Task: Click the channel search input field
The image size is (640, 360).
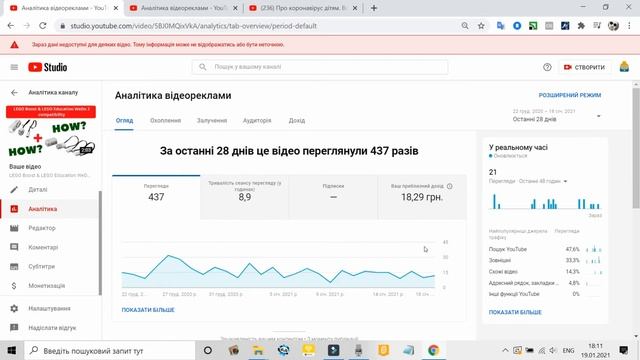Action: (320, 67)
